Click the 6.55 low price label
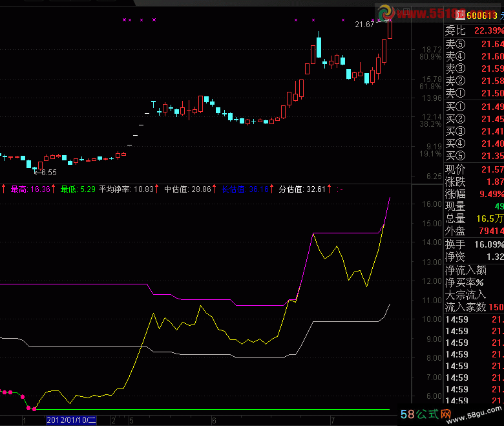The image size is (504, 426). [x=48, y=173]
